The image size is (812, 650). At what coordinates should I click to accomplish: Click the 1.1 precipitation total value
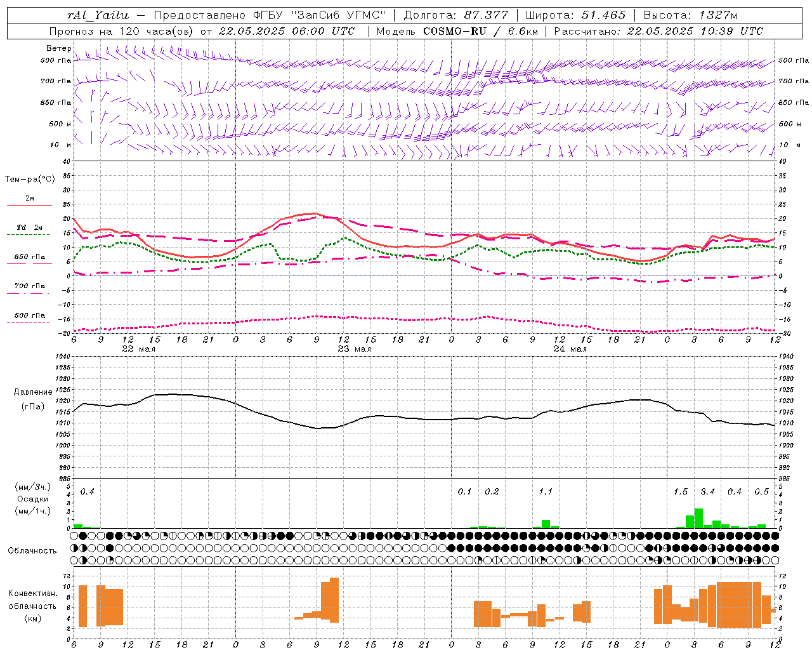pos(546,492)
